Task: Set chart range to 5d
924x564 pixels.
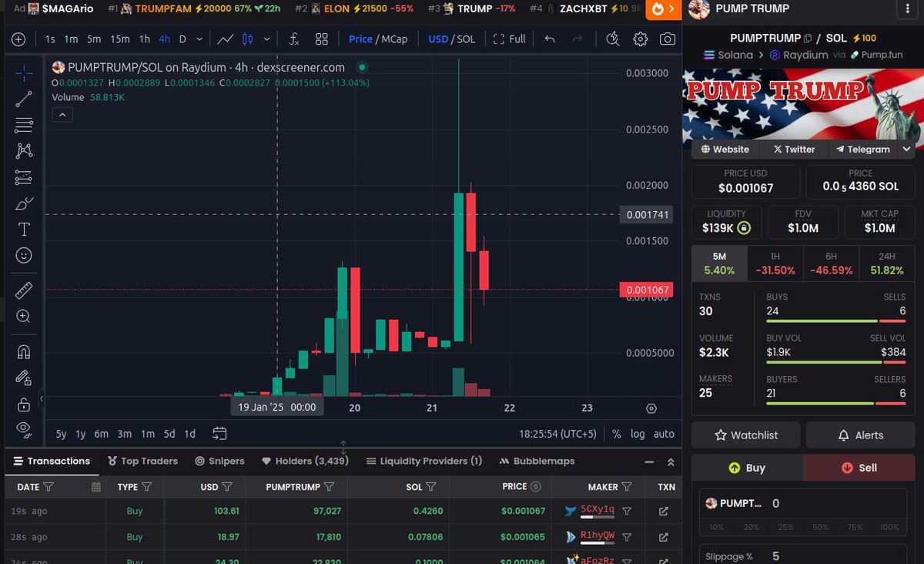Action: pyautogui.click(x=169, y=434)
